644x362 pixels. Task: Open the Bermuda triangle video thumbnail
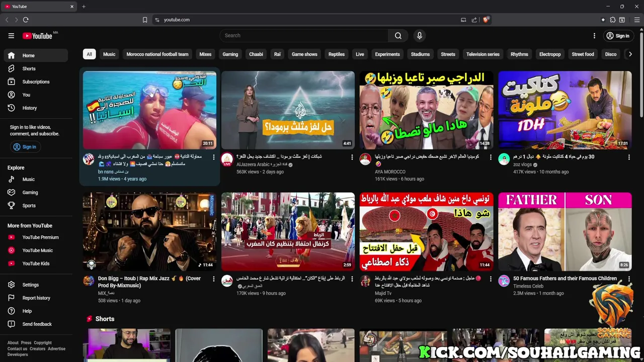tap(288, 110)
